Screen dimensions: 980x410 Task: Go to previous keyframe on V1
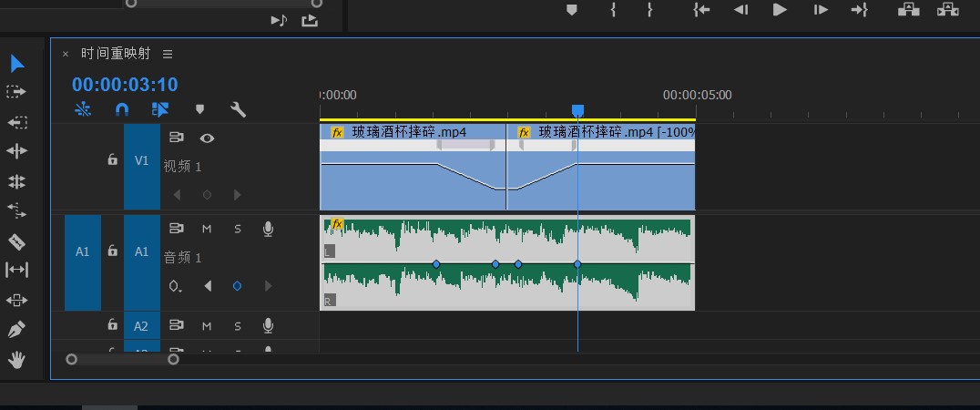coord(177,195)
